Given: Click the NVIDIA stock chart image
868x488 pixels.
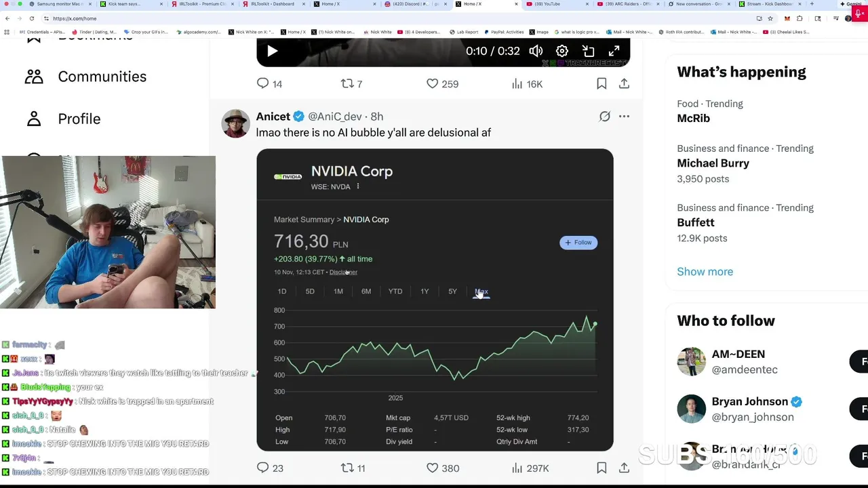Looking at the screenshot, I should click(435, 352).
